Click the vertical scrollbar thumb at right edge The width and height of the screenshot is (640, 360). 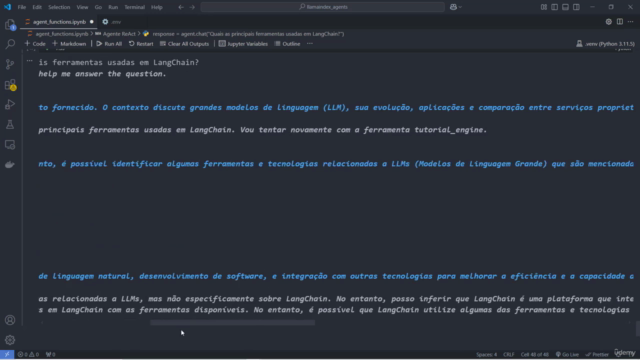[x=637, y=329]
